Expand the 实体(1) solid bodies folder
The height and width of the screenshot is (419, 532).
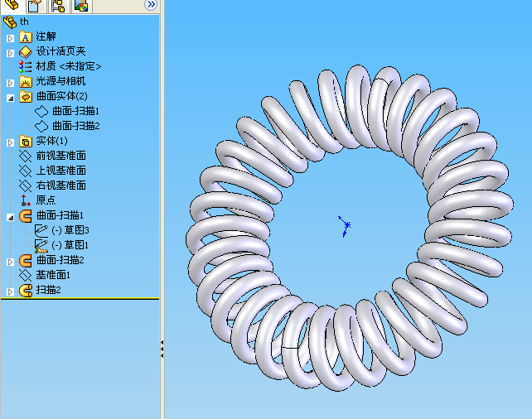click(x=10, y=142)
